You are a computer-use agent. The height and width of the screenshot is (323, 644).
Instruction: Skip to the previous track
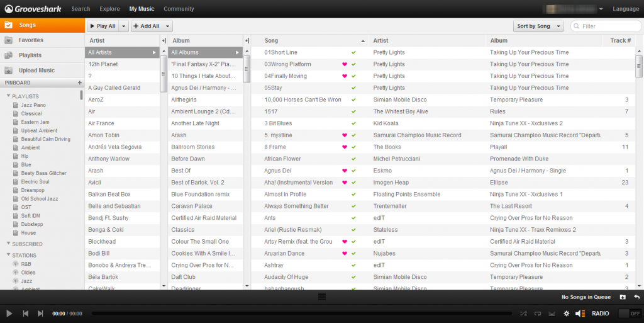pos(25,314)
